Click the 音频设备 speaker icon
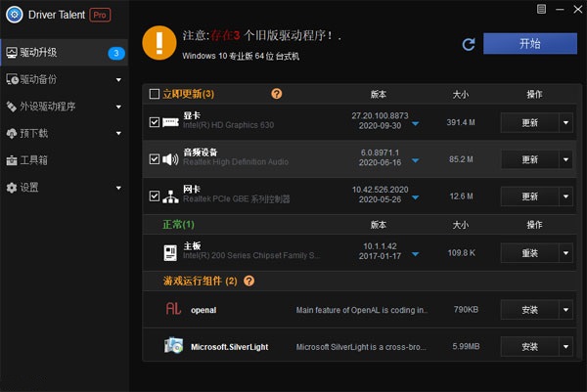The width and height of the screenshot is (587, 392). [x=170, y=159]
